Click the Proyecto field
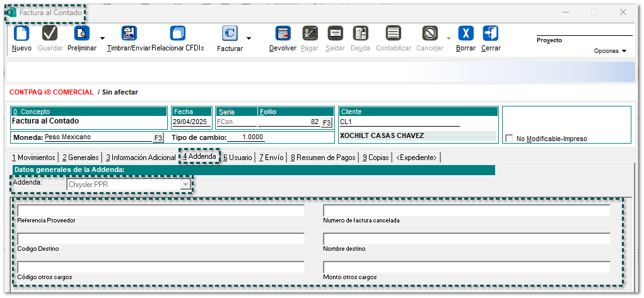Image resolution: width=644 pixels, height=298 pixels. (585, 32)
